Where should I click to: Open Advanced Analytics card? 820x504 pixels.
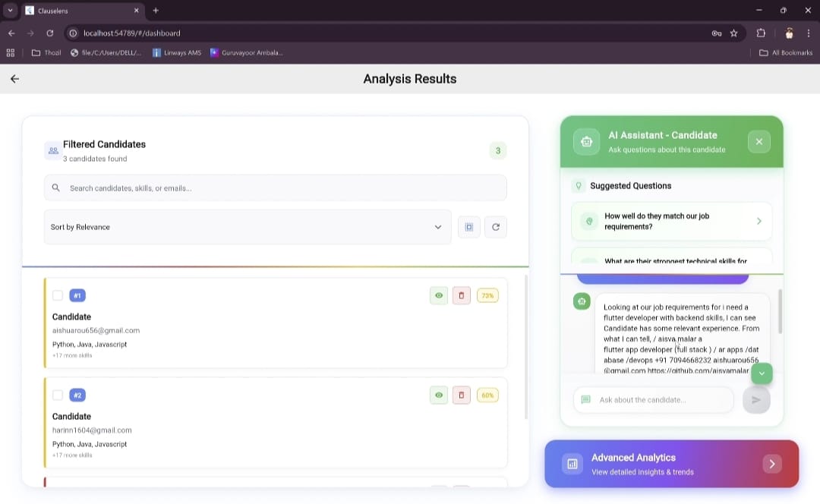671,465
